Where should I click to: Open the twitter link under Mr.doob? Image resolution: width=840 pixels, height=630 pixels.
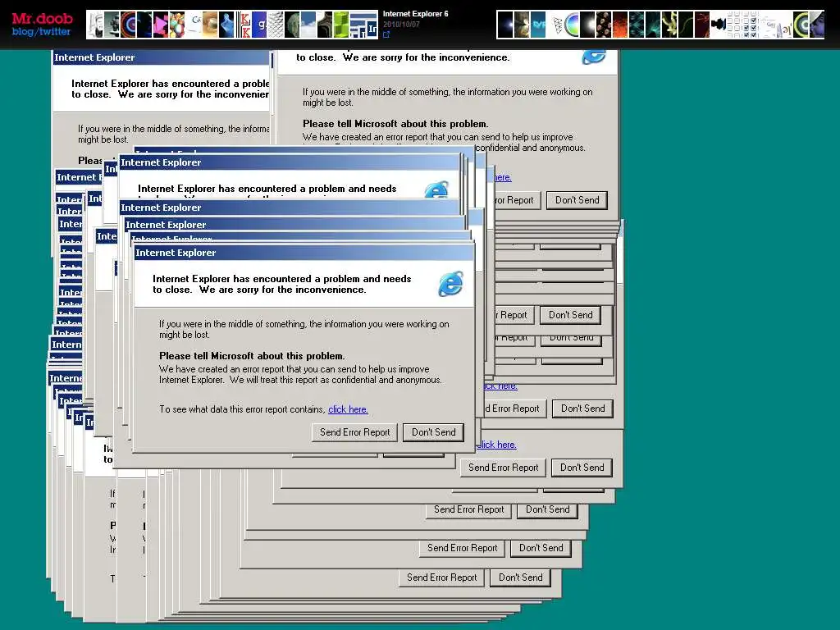click(x=55, y=32)
